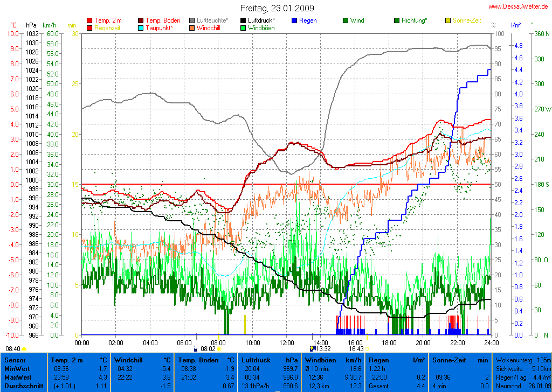The width and height of the screenshot is (552, 392).
Task: Toggle the blue Regen legend box
Action: click(294, 20)
